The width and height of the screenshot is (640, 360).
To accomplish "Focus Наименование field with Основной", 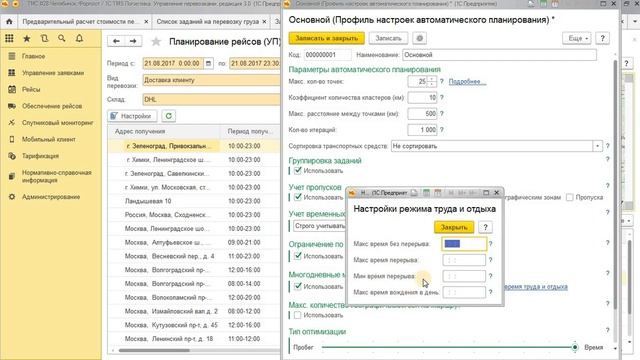I will pyautogui.click(x=499, y=55).
